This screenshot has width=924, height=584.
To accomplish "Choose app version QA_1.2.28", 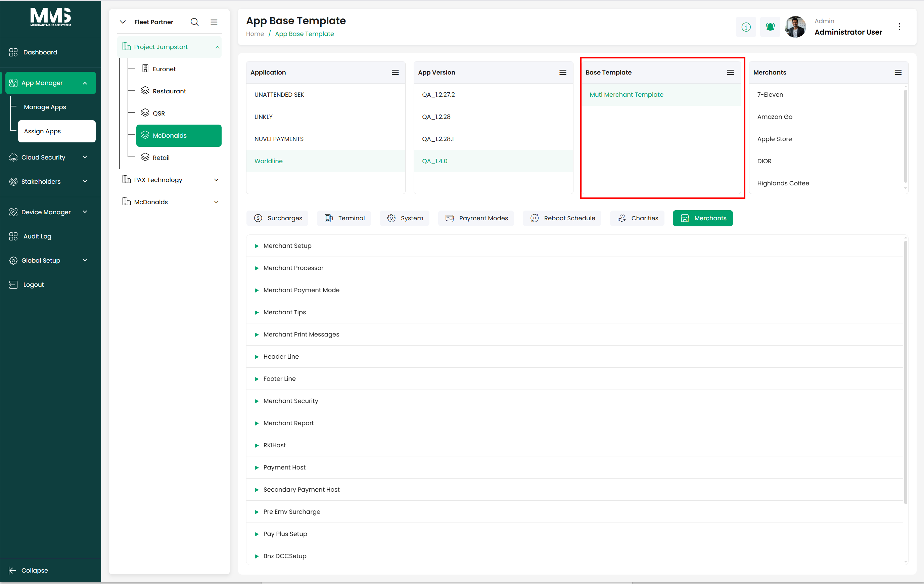I will (x=494, y=117).
